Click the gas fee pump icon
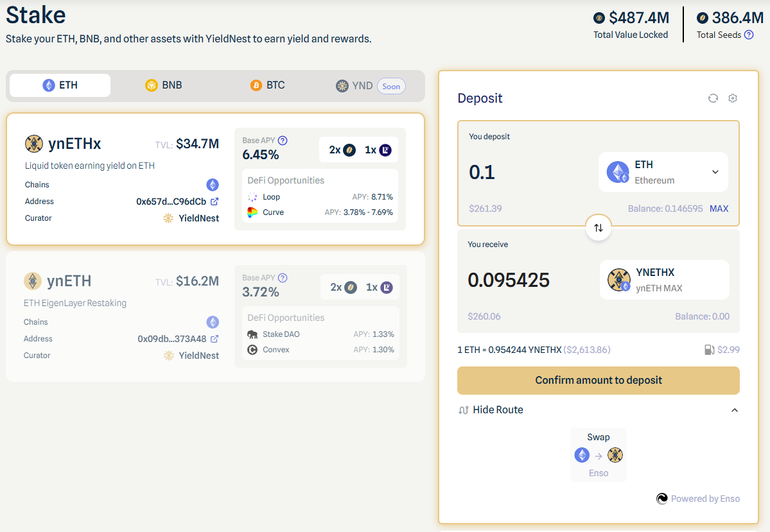770x532 pixels. 710,350
